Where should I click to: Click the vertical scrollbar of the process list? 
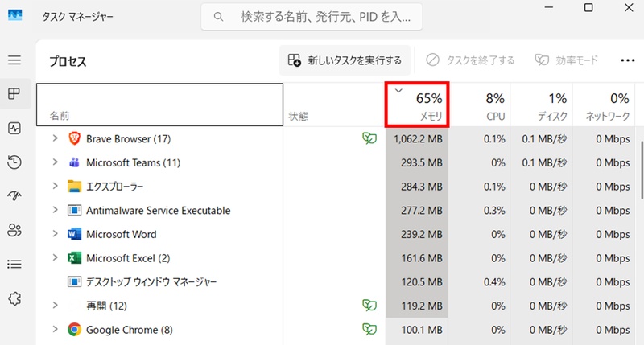641,171
